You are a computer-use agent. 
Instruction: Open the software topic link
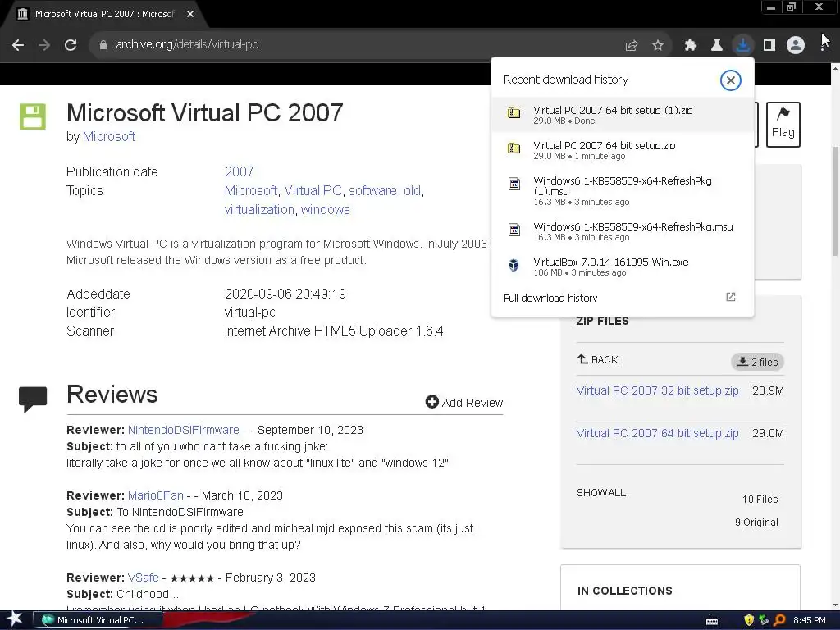click(373, 190)
